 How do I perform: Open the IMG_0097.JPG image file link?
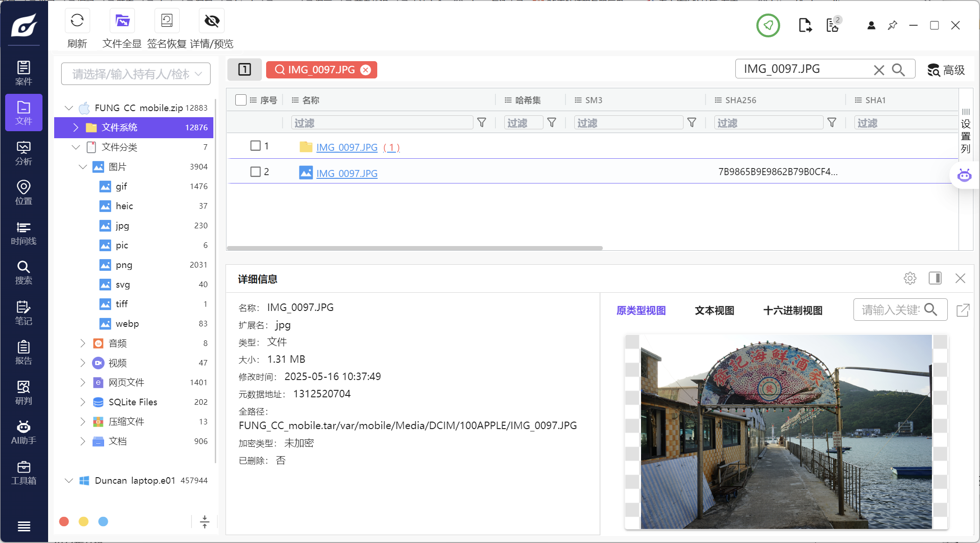coord(346,173)
